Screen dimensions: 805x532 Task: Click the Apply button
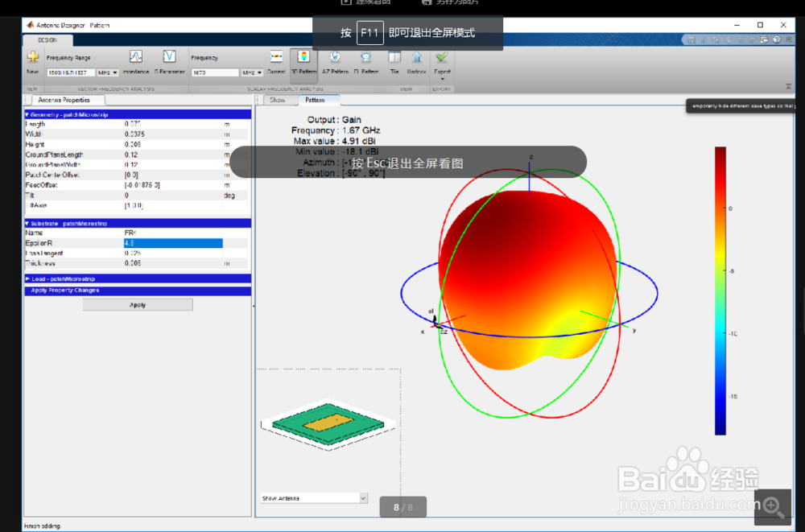point(138,304)
